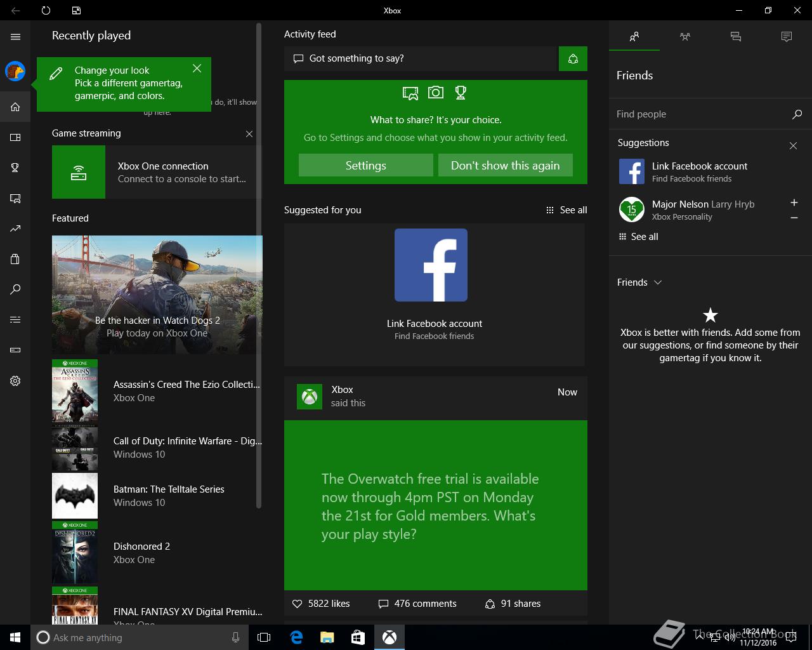The height and width of the screenshot is (650, 812).
Task: Switch to the Friends tab
Action: [x=634, y=37]
